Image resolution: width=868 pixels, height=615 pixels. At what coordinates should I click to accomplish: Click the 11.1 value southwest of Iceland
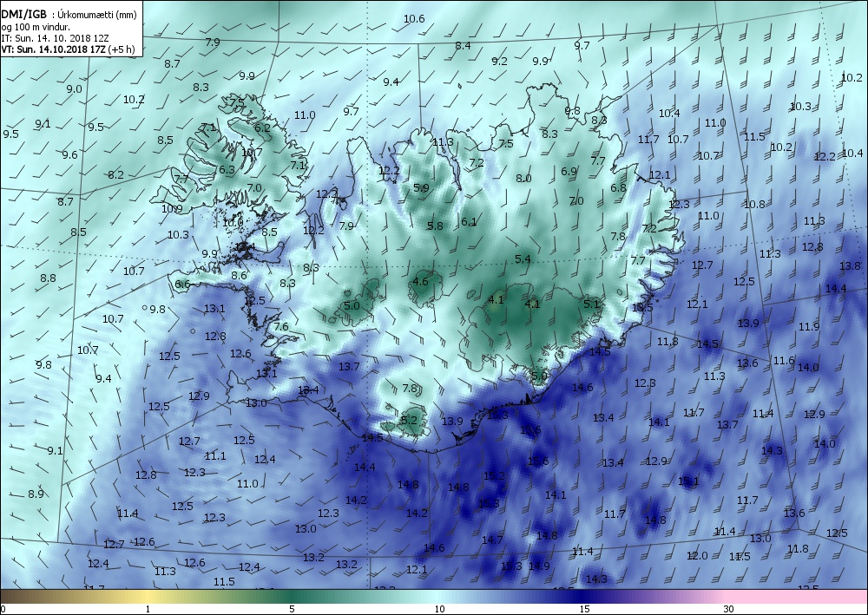pyautogui.click(x=215, y=455)
